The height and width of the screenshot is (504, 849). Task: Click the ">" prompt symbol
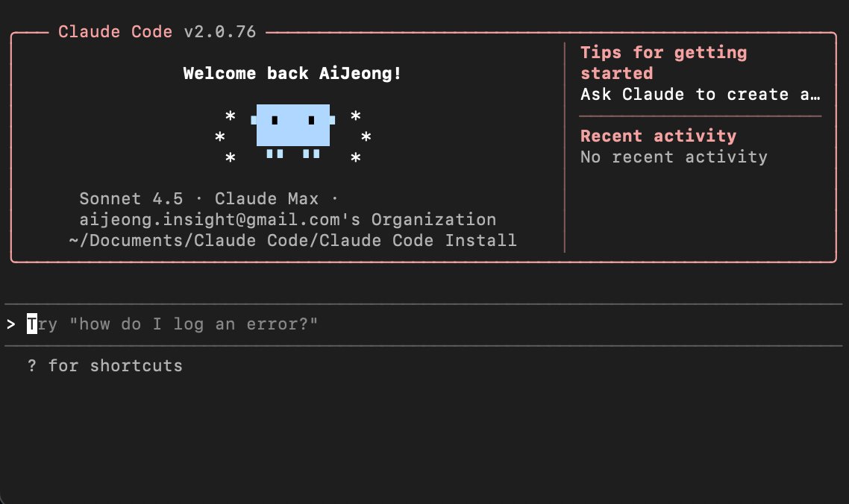point(10,324)
